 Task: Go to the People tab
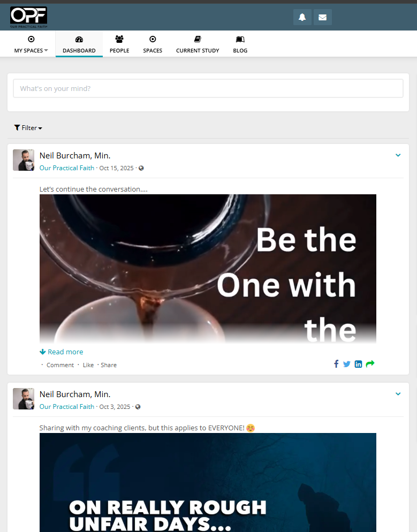(119, 44)
